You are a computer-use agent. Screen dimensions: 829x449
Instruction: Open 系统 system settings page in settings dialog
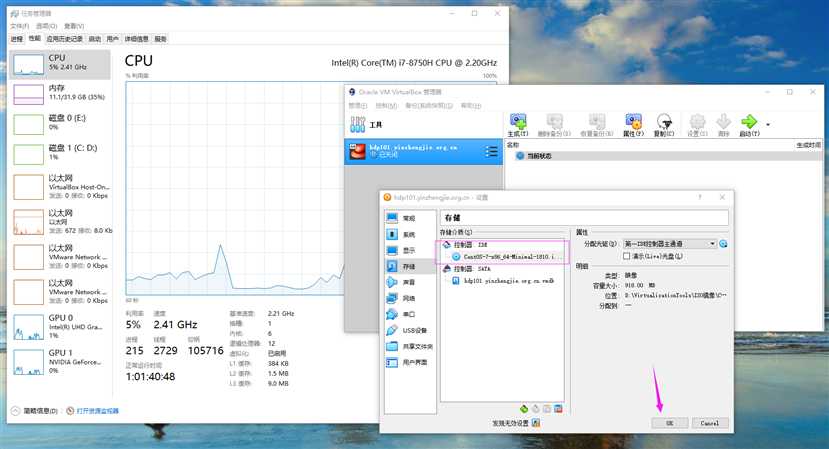(x=410, y=234)
